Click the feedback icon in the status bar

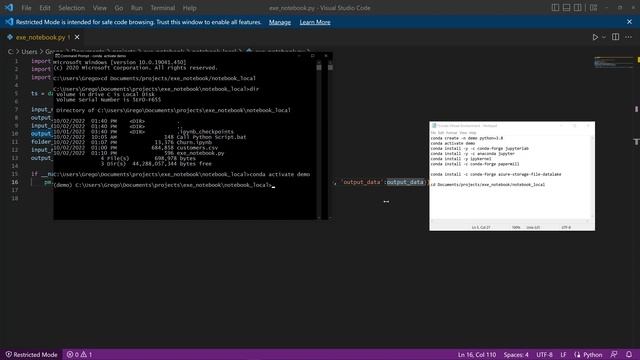click(x=614, y=355)
